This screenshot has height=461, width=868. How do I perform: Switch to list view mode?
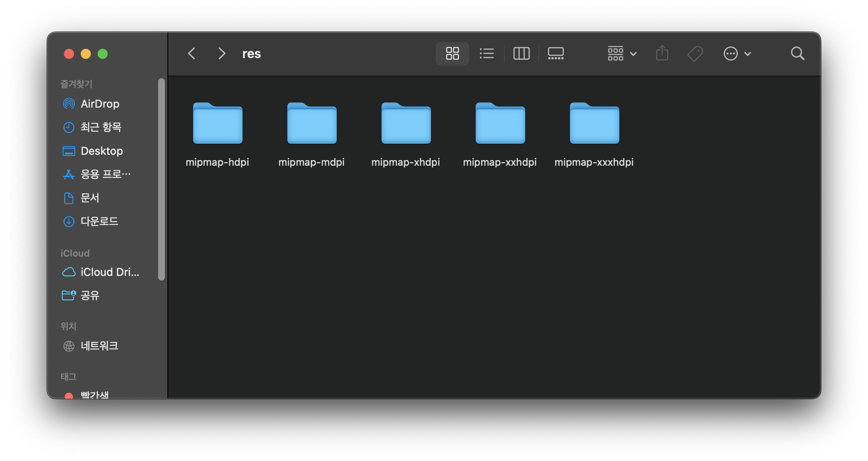click(487, 53)
